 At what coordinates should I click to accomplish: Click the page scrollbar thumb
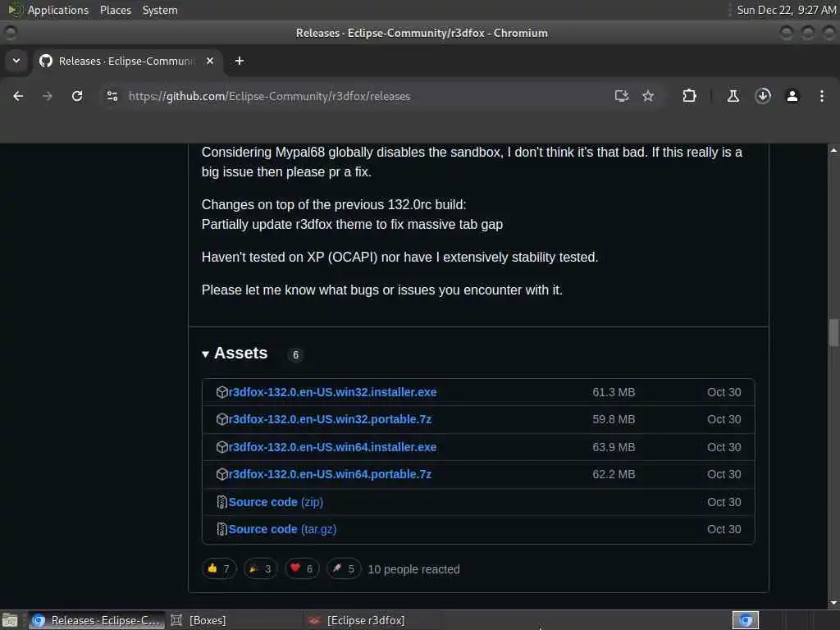coord(833,333)
